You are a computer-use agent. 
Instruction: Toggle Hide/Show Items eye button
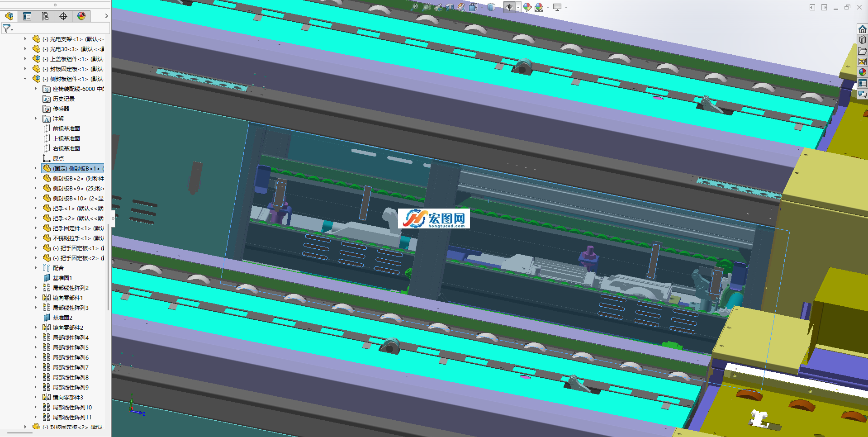tap(509, 7)
